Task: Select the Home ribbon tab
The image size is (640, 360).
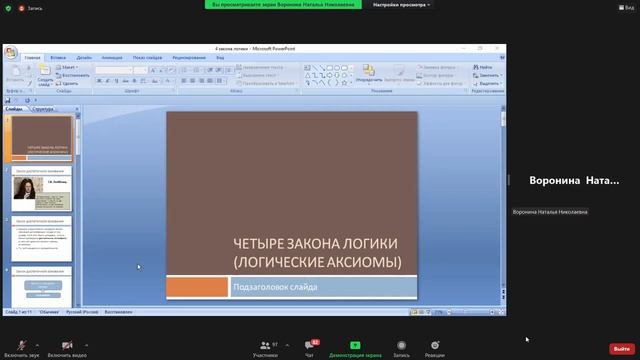Action: coord(32,58)
